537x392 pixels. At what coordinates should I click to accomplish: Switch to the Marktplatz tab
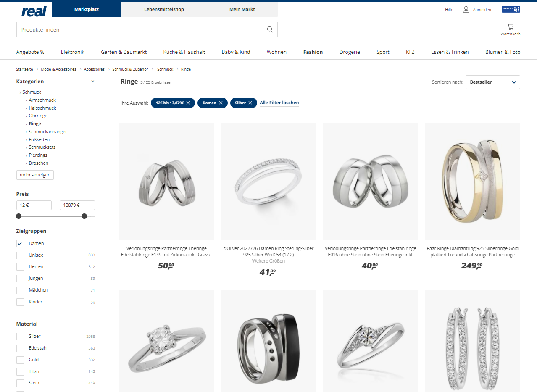click(87, 9)
